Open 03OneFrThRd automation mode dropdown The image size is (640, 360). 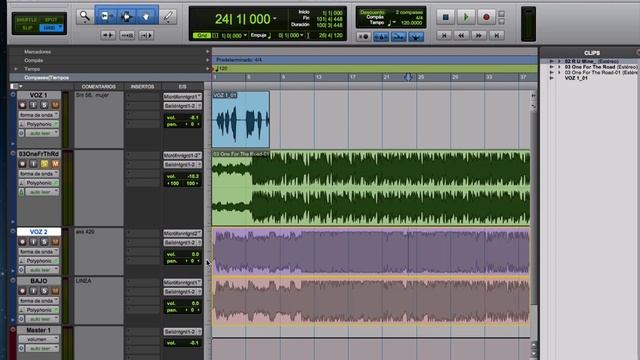42,192
